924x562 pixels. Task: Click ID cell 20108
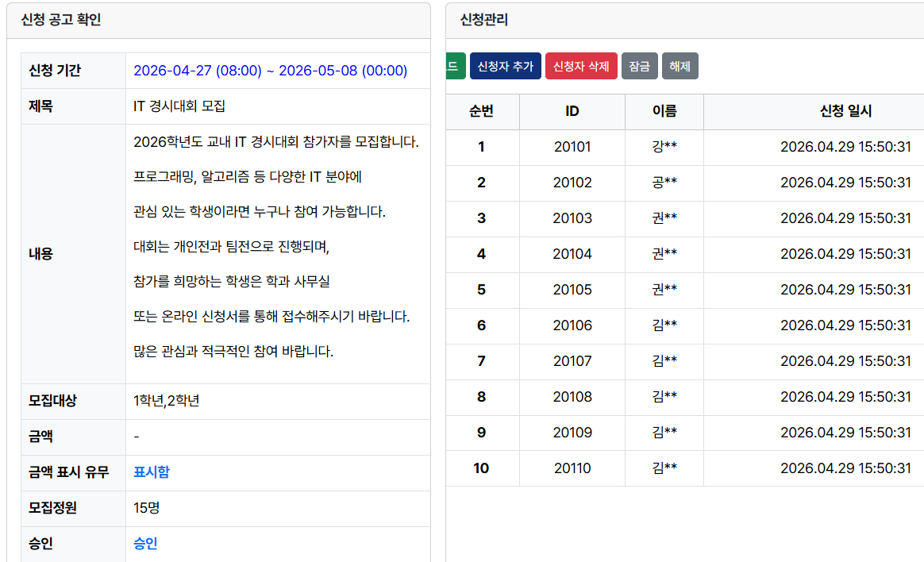(x=572, y=397)
